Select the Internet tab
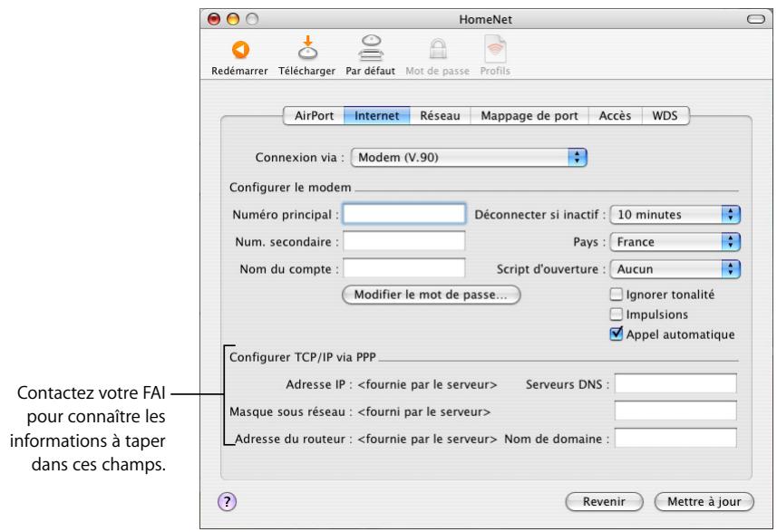This screenshot has height=532, width=777. click(x=376, y=115)
